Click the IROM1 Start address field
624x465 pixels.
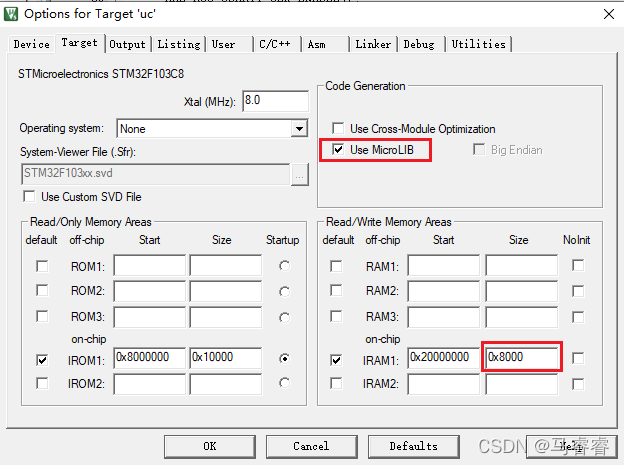149,358
